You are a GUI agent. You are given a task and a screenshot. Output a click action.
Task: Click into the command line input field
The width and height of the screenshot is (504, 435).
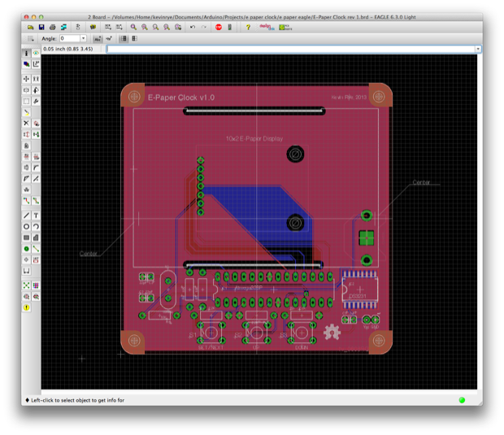click(x=291, y=49)
